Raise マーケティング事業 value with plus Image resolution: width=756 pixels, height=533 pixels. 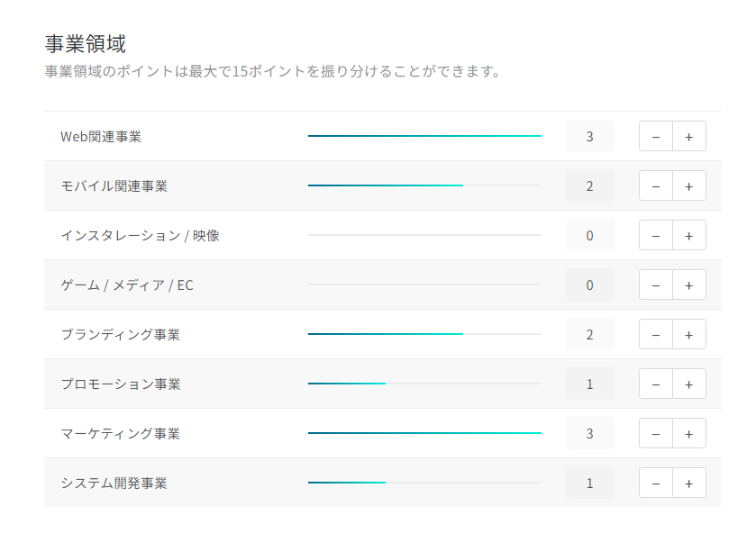[688, 433]
